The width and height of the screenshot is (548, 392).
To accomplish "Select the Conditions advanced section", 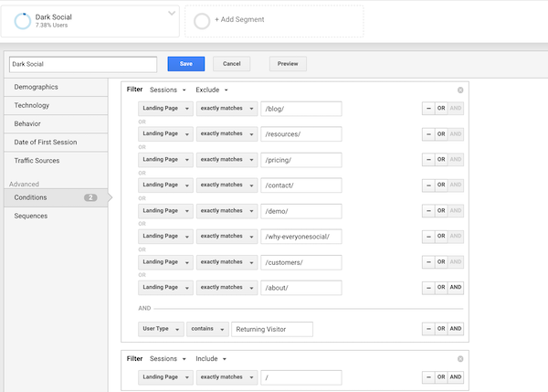I will pos(56,197).
